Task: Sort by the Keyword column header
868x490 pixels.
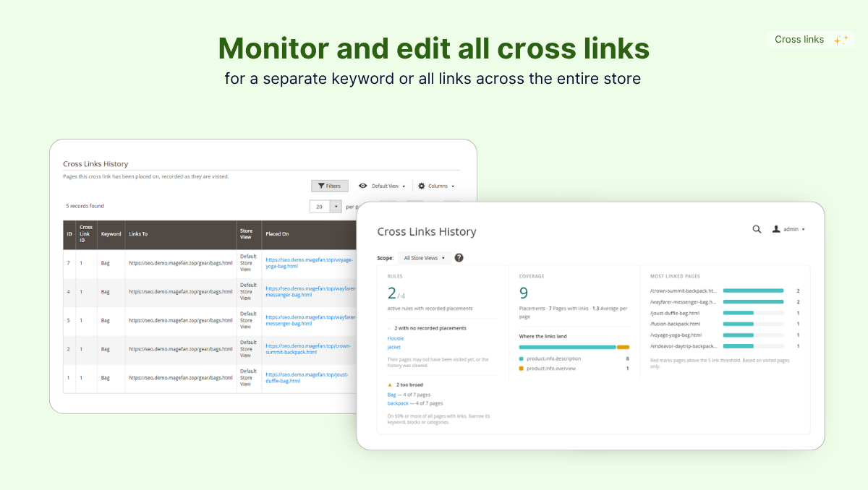Action: 111,234
